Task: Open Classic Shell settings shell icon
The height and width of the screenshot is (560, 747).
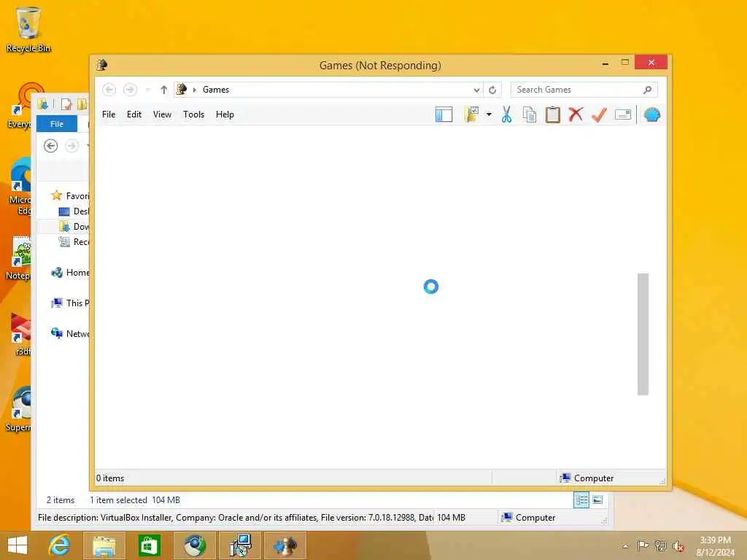Action: (x=651, y=114)
